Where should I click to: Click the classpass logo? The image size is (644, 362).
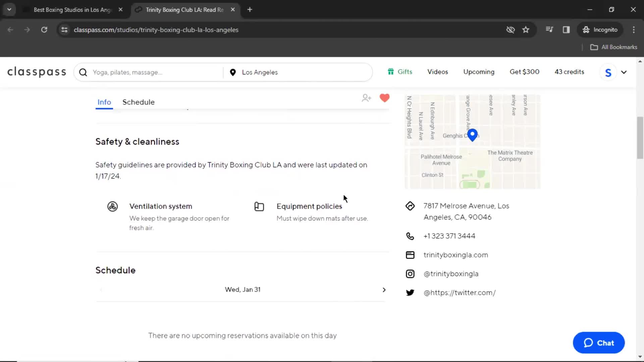pyautogui.click(x=37, y=72)
